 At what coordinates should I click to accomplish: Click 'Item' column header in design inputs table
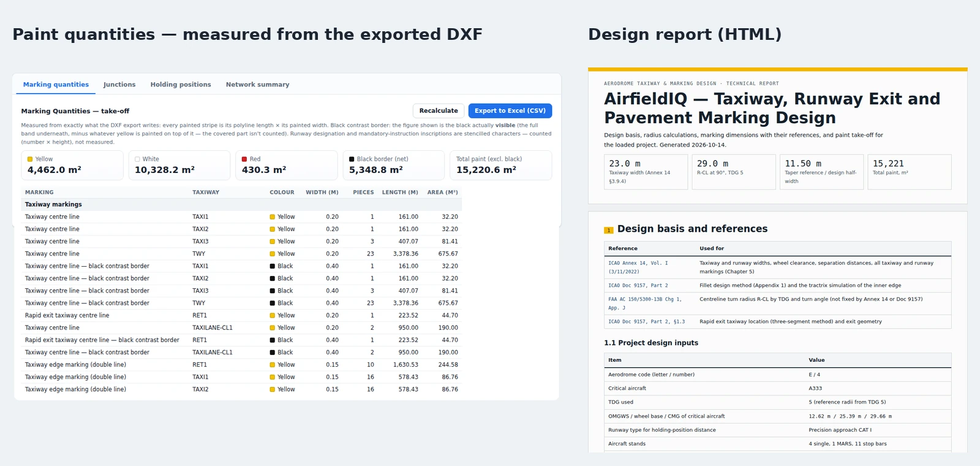615,361
